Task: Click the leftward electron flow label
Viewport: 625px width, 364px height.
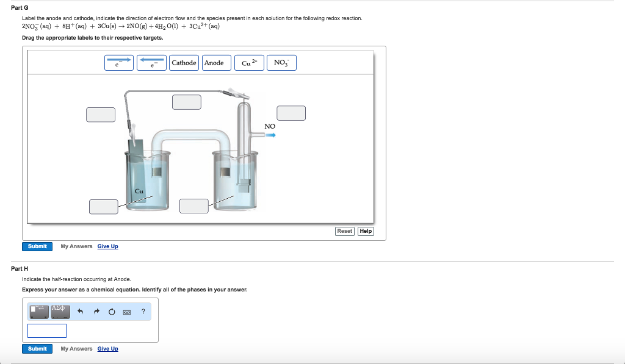Action: [x=151, y=62]
